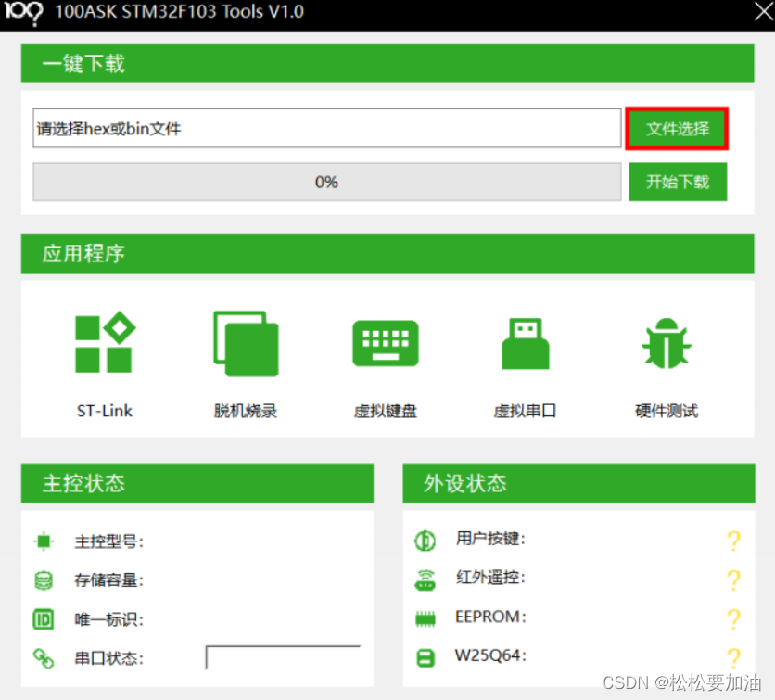Click the question mark status for 红外遥控
Image resolution: width=775 pixels, height=700 pixels.
(734, 579)
